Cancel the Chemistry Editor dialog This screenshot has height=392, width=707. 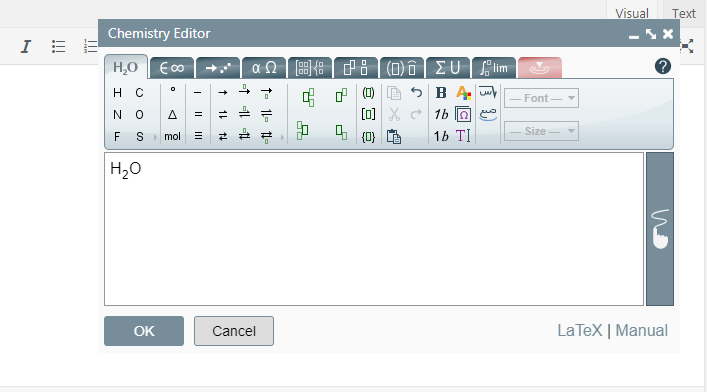[x=234, y=331]
